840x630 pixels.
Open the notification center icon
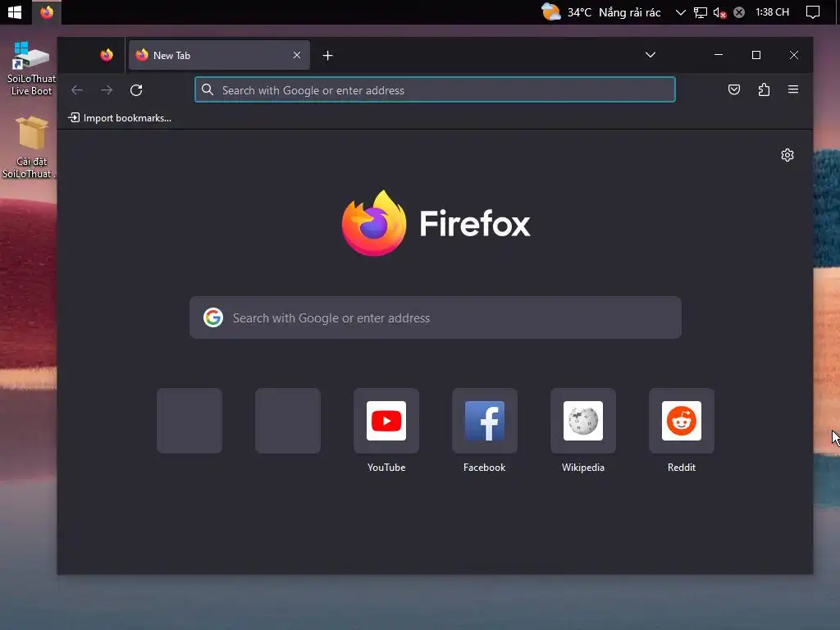coord(813,11)
